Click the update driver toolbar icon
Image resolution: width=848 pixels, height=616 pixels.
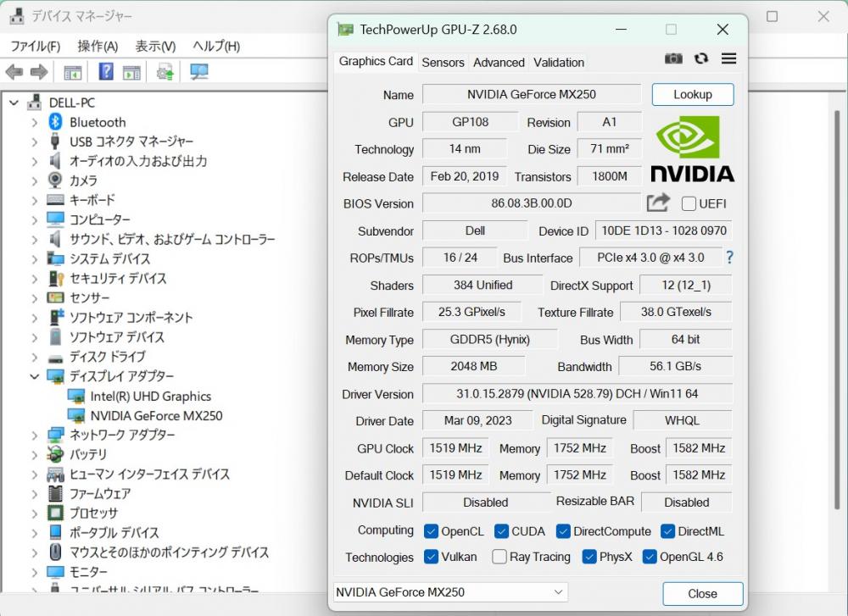[x=165, y=71]
